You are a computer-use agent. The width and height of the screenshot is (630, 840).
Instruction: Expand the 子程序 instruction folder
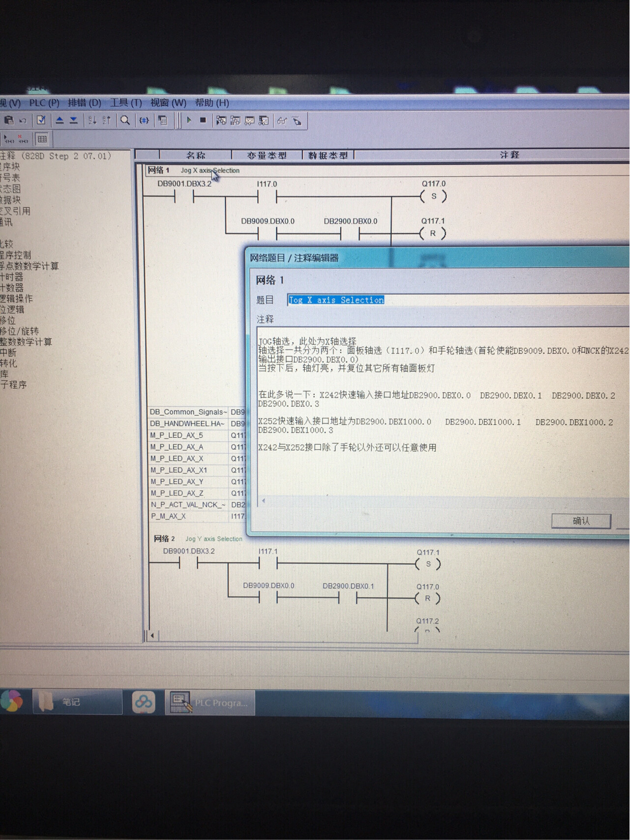[14, 385]
